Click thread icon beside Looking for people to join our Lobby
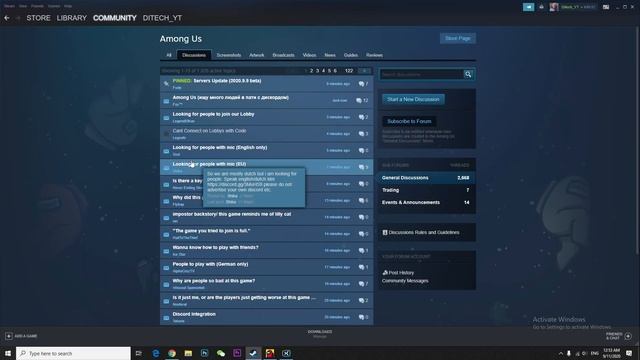Viewport: 640px width, 360px height. 166,118
